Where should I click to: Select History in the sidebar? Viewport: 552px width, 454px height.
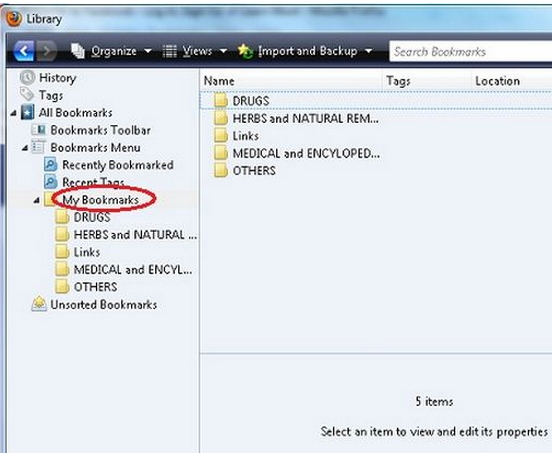[57, 78]
